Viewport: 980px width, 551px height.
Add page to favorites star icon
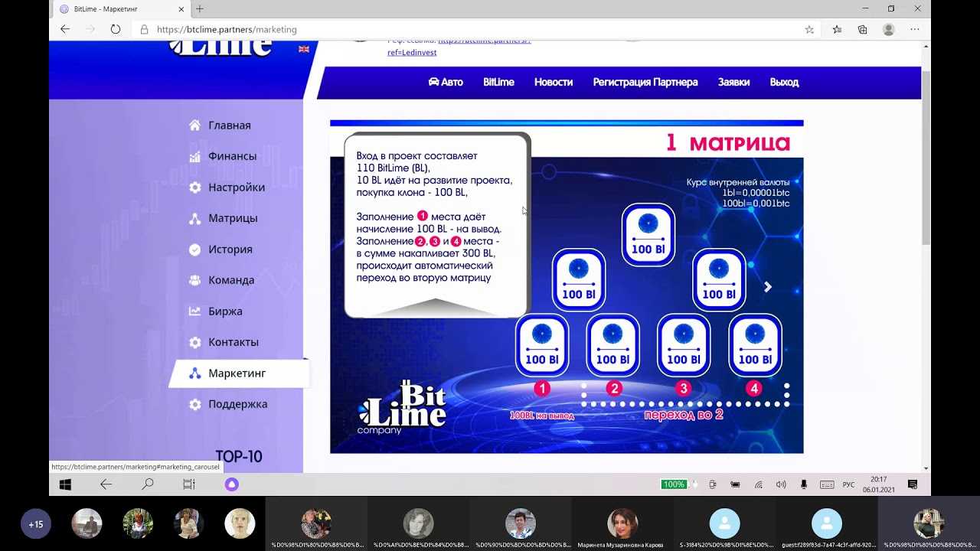(809, 29)
